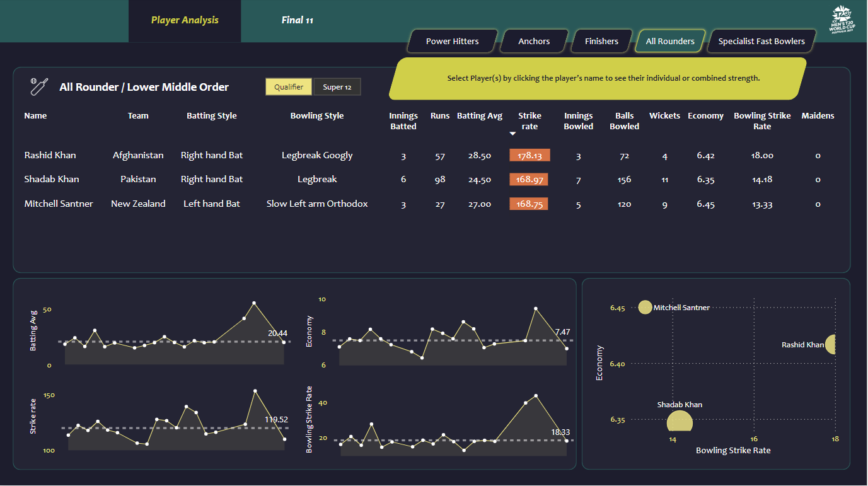Sort by Batting Style column header
Screen dimensions: 868x486
coord(212,116)
